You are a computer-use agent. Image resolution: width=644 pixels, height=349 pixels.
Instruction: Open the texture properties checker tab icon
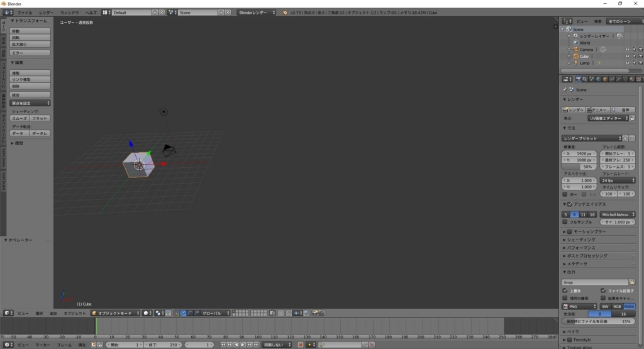[639, 79]
